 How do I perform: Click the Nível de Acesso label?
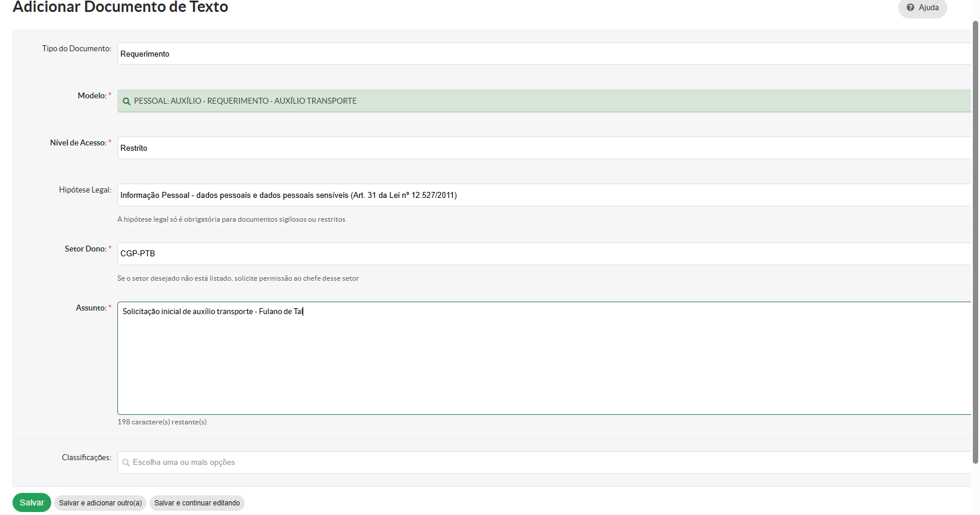pyautogui.click(x=78, y=143)
